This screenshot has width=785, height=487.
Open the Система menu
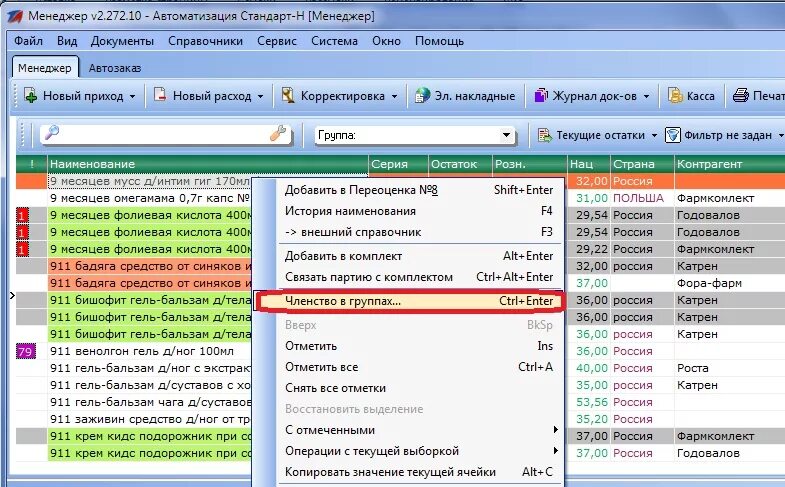point(334,41)
